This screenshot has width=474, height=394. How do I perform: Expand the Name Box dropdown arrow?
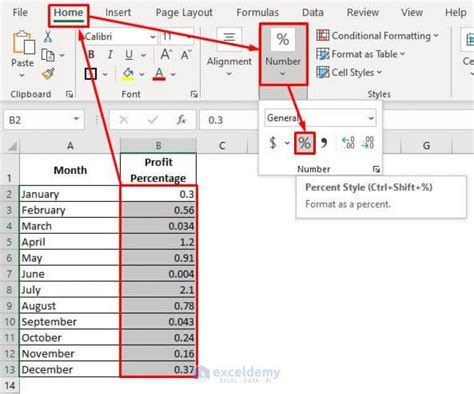(x=76, y=119)
